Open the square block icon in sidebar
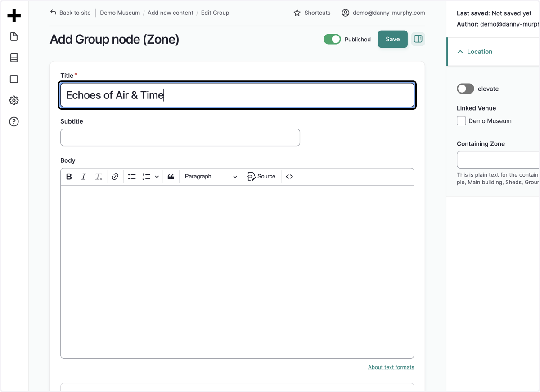 [14, 79]
